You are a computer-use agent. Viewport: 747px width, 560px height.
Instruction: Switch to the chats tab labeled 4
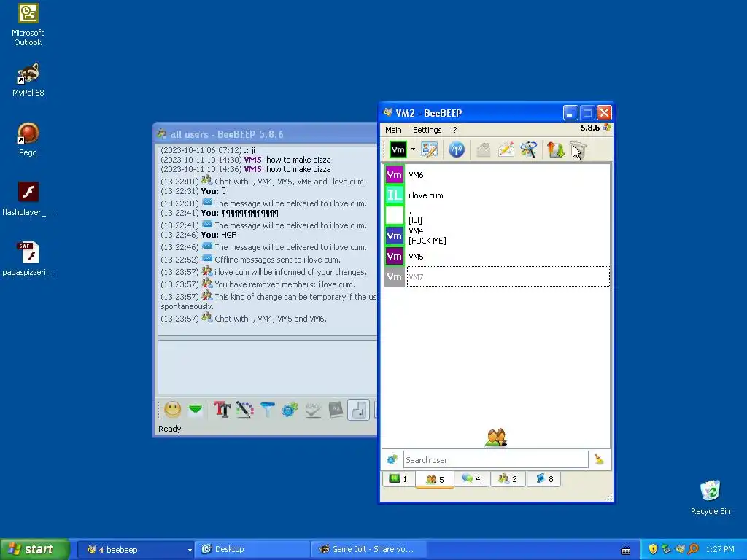click(471, 478)
